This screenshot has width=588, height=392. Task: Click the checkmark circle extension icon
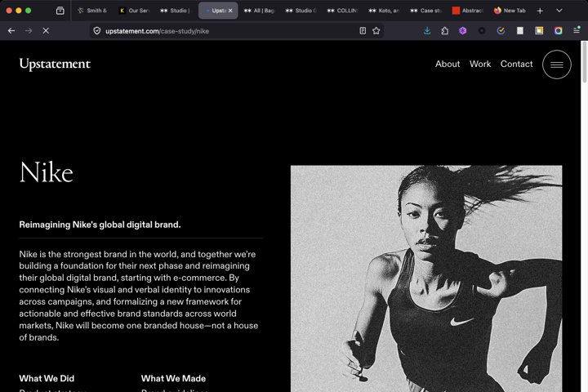[x=501, y=31]
